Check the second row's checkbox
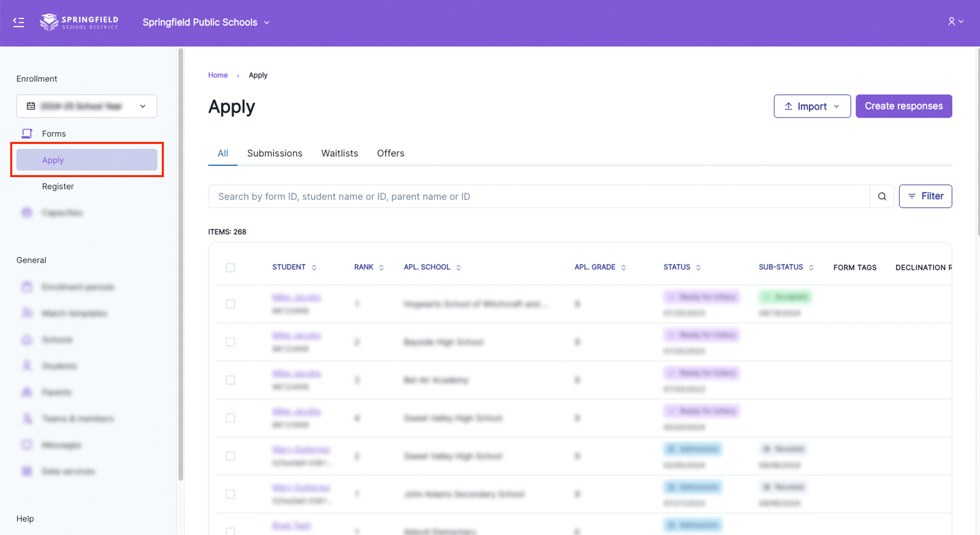 [231, 342]
